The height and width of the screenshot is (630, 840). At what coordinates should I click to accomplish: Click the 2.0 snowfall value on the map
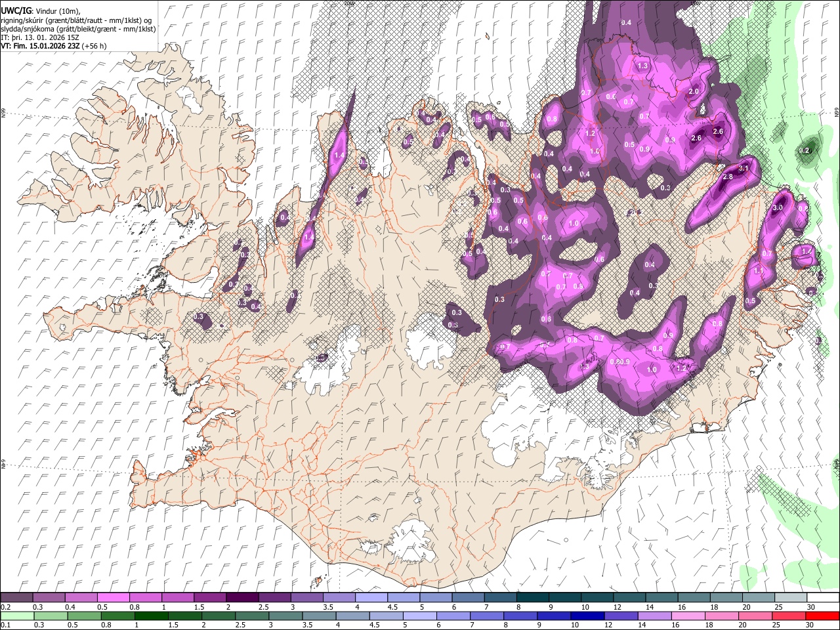point(694,92)
